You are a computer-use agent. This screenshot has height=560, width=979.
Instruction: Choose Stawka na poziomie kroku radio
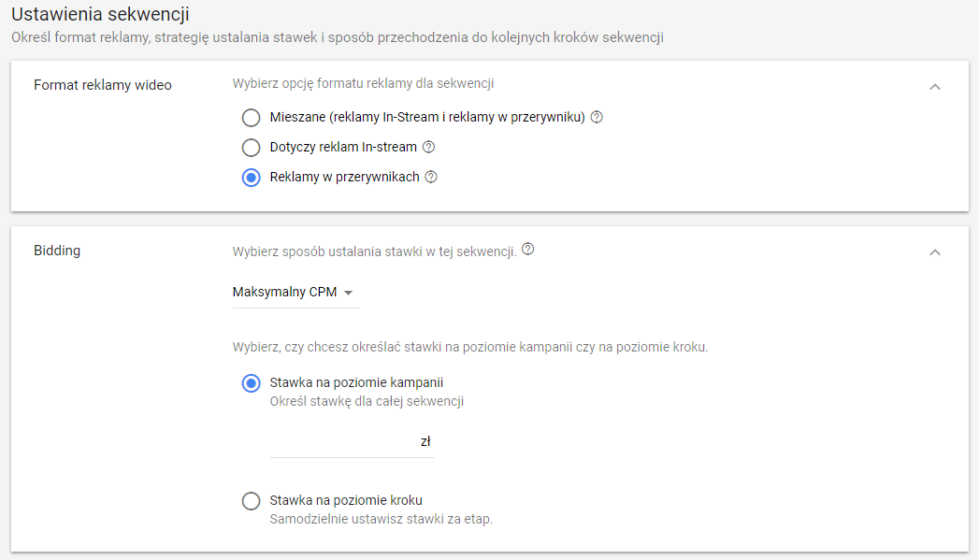click(x=251, y=501)
